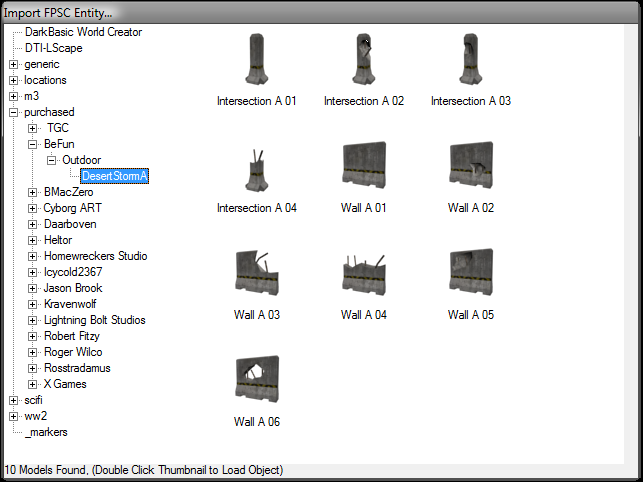The width and height of the screenshot is (643, 482).
Task: Expand the Icycold2367 folder node
Action: pyautogui.click(x=32, y=272)
